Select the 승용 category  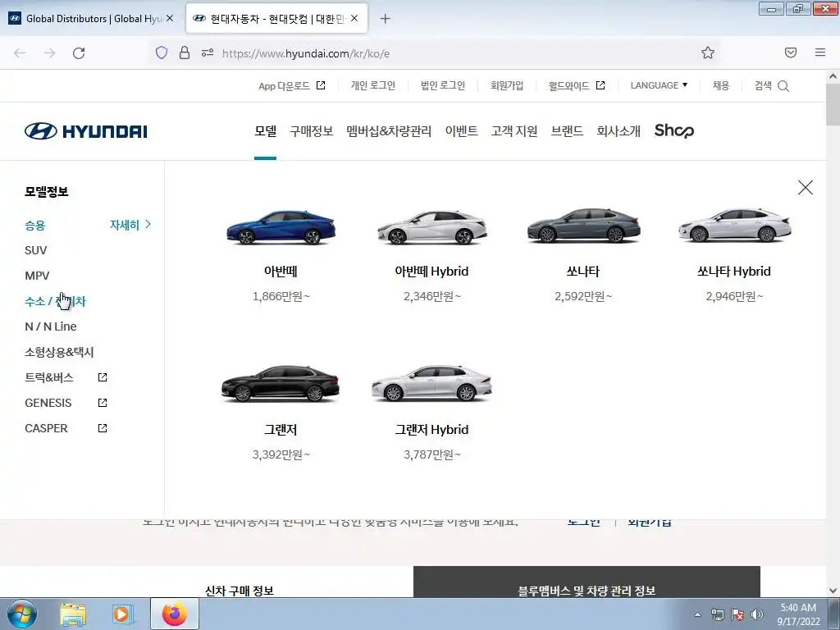pyautogui.click(x=34, y=225)
